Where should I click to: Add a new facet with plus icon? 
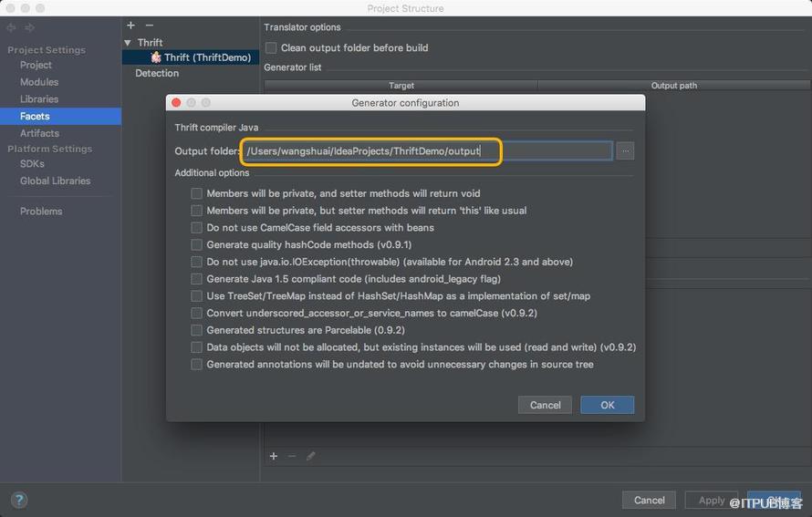point(131,25)
